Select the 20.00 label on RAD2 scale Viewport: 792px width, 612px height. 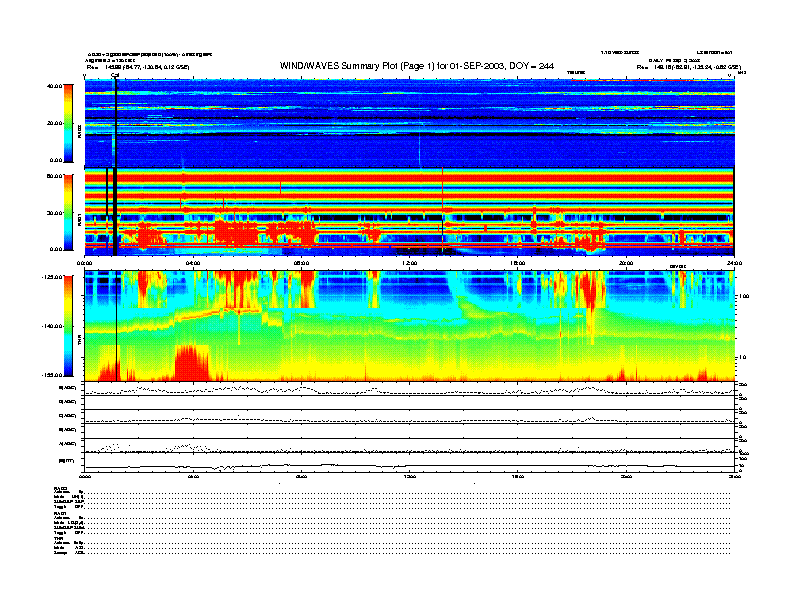[54, 123]
